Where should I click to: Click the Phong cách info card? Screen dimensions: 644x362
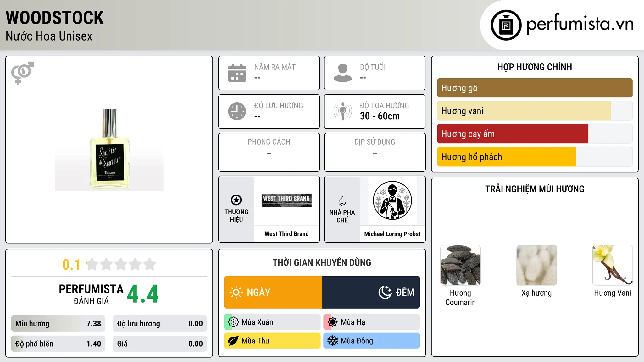pyautogui.click(x=269, y=152)
